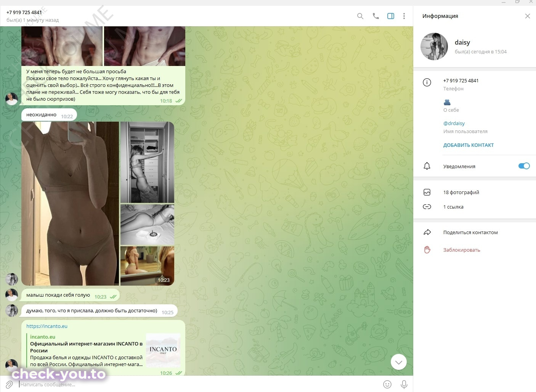The width and height of the screenshot is (536, 392).
Task: Attach a file with the paperclip icon
Action: point(9,384)
